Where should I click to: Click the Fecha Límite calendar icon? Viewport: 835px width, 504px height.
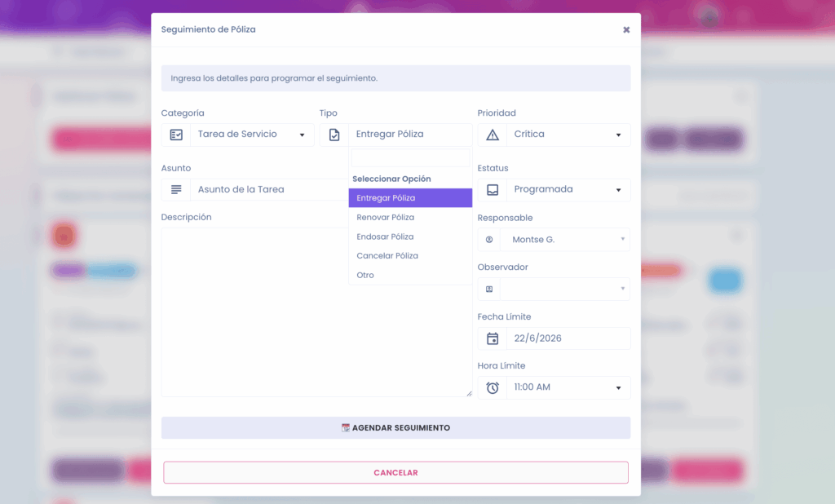493,338
